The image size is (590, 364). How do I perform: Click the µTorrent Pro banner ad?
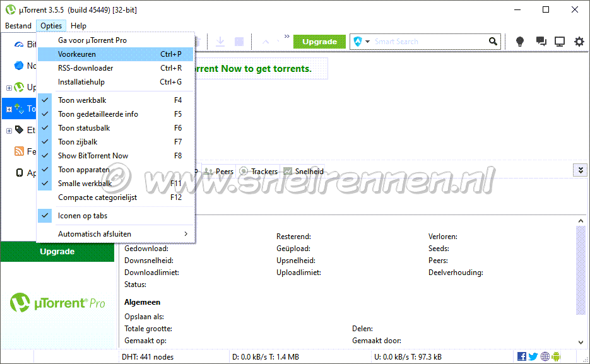[x=57, y=303]
